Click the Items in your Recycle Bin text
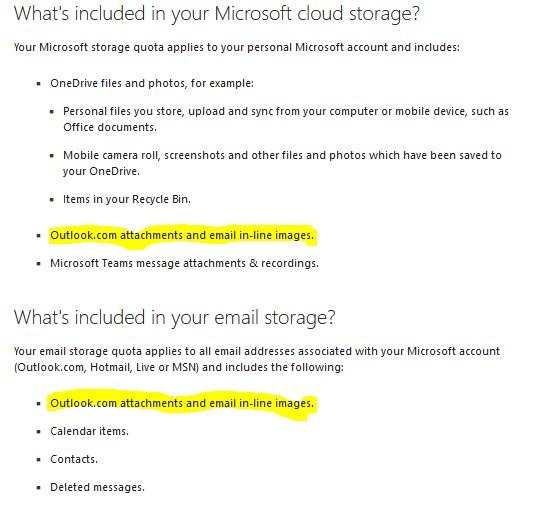The width and height of the screenshot is (534, 518). tap(127, 199)
